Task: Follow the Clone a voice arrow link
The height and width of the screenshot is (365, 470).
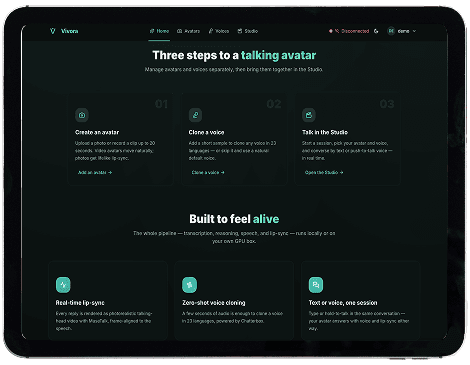Action: (208, 172)
